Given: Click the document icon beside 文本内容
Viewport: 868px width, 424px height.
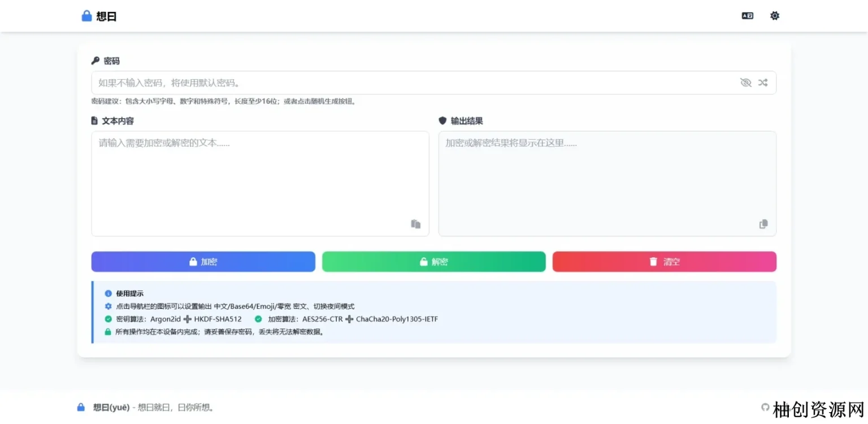Looking at the screenshot, I should coord(94,120).
